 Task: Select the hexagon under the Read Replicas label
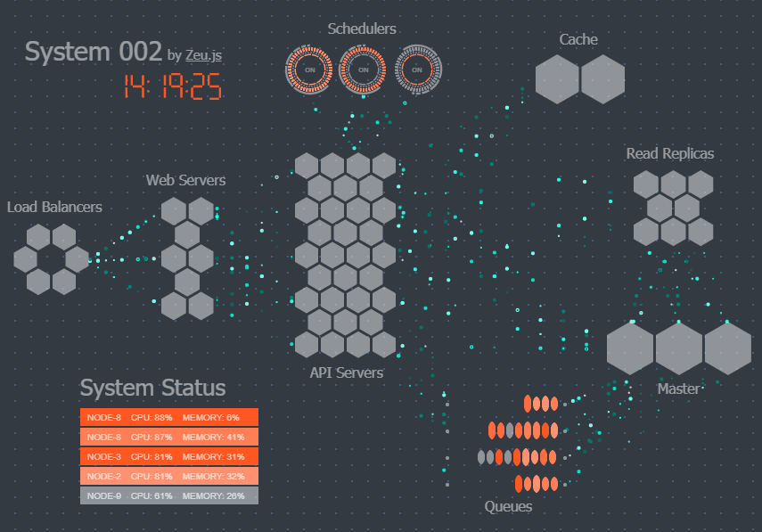[x=673, y=184]
